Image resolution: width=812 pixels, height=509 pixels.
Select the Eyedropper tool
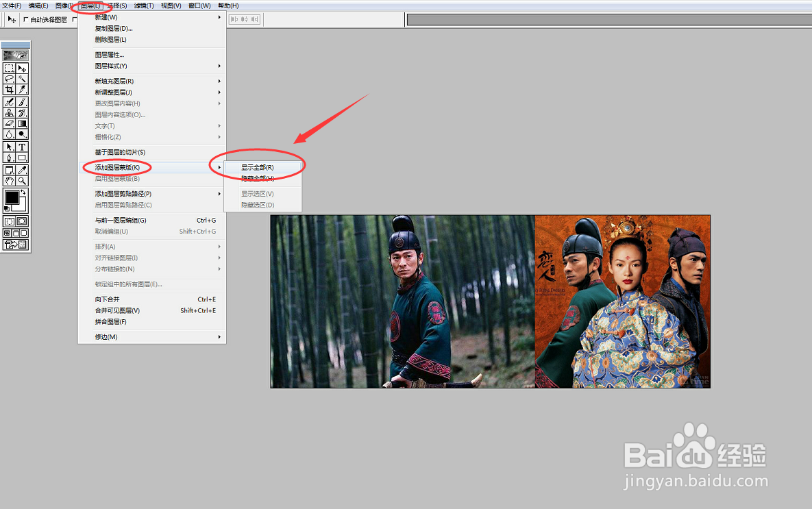pos(22,170)
